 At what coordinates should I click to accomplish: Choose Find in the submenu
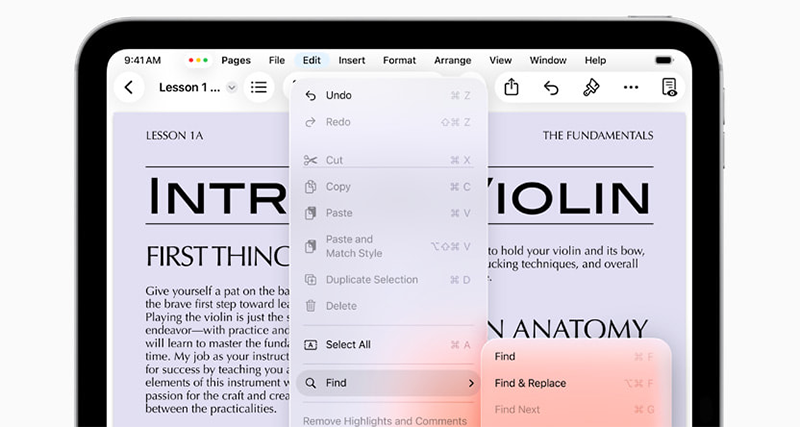[x=576, y=357]
